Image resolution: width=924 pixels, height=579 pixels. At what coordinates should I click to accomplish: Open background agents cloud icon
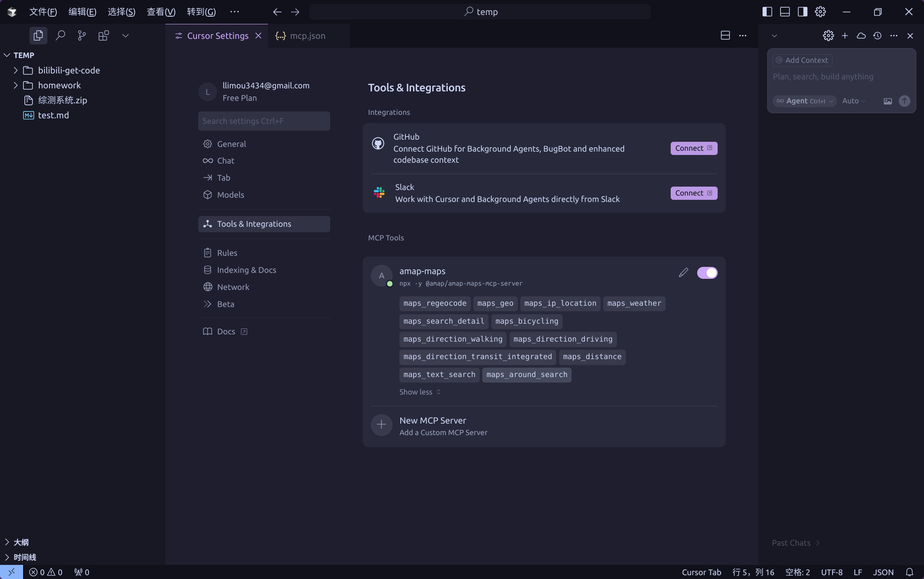point(861,36)
